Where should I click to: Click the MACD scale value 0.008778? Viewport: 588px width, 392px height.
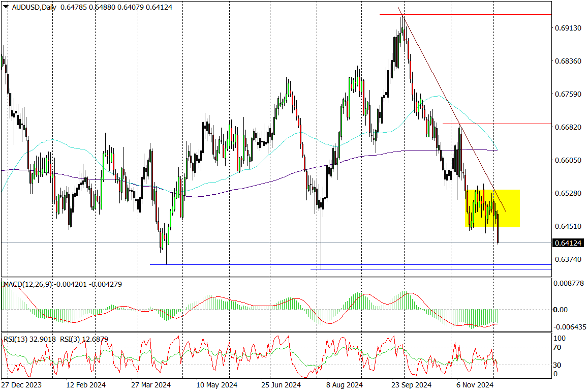[569, 283]
